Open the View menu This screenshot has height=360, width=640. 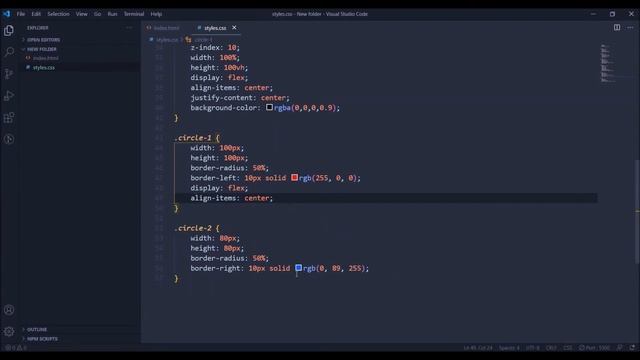81,14
